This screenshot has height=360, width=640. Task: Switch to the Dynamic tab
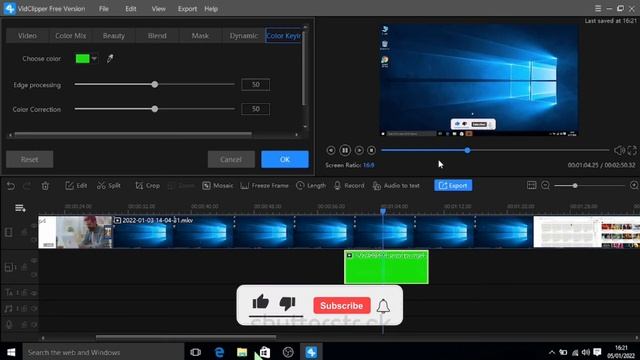[244, 36]
